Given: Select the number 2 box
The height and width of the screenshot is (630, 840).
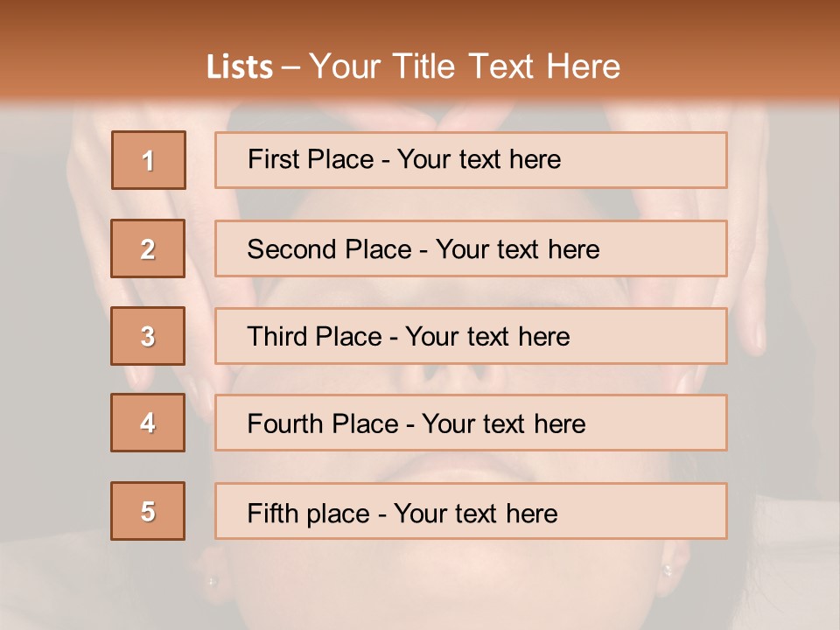Looking at the screenshot, I should [x=149, y=248].
